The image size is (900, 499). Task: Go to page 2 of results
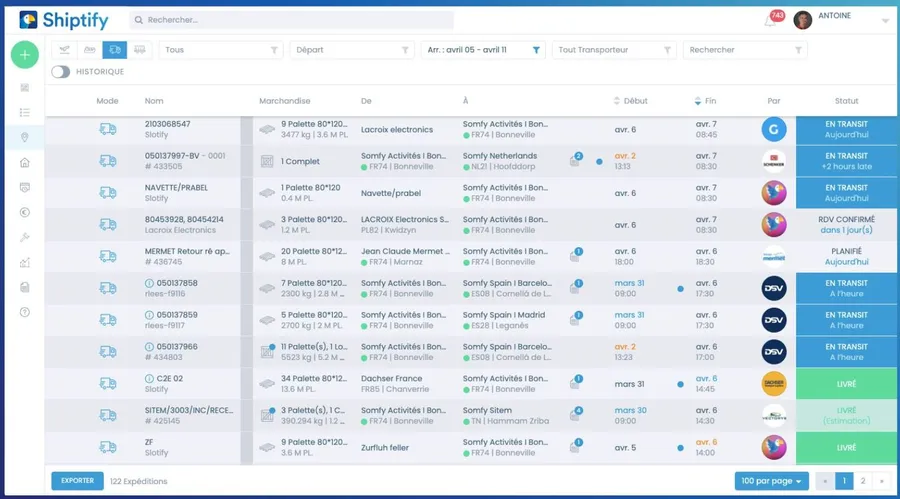[863, 481]
